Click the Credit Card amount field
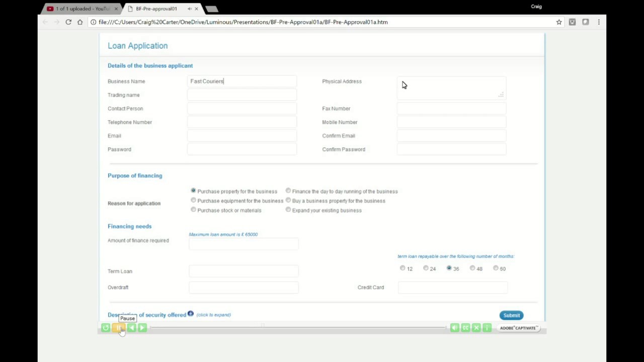This screenshot has width=644, height=362. pos(453,288)
